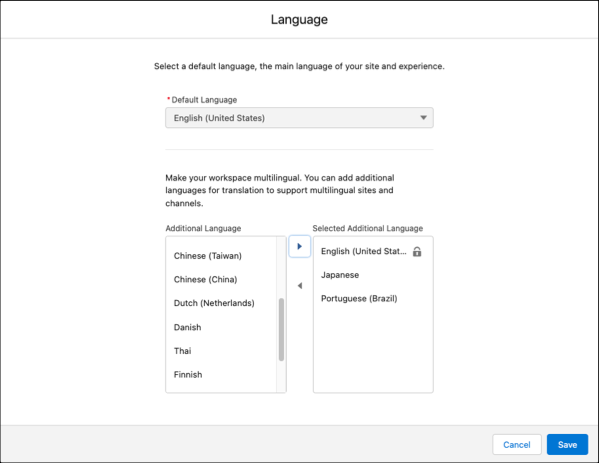Click the move-right arrow button
The width and height of the screenshot is (599, 463).
300,246
